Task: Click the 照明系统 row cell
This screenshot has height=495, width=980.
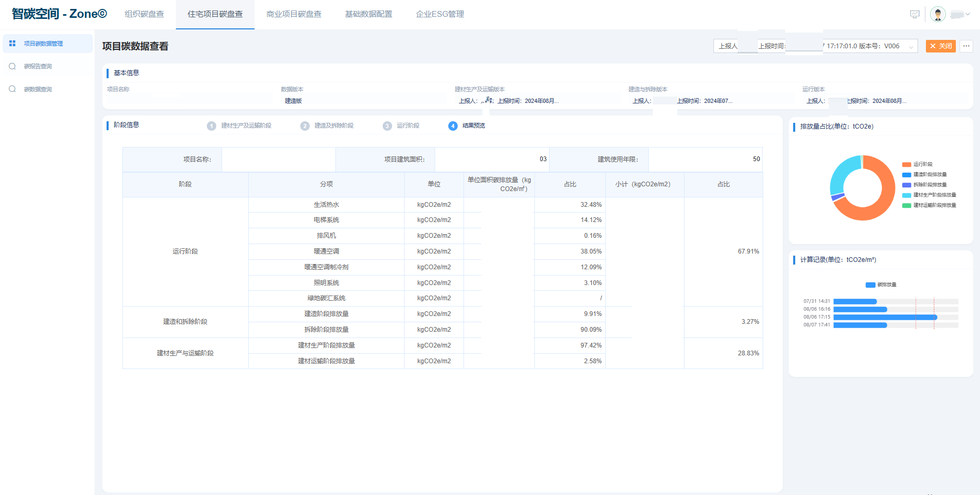Action: (326, 283)
